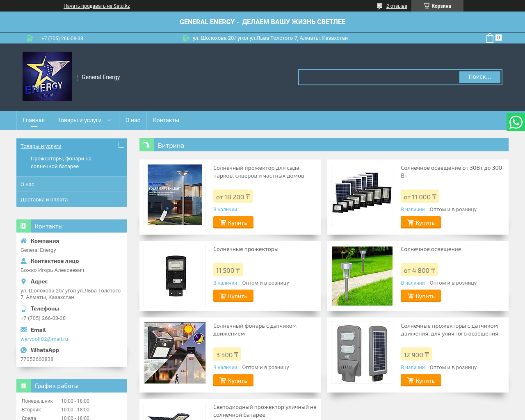Open Светодиодный прожектор уличный title link
Image resolution: width=525 pixels, height=420 pixels.
click(265, 411)
